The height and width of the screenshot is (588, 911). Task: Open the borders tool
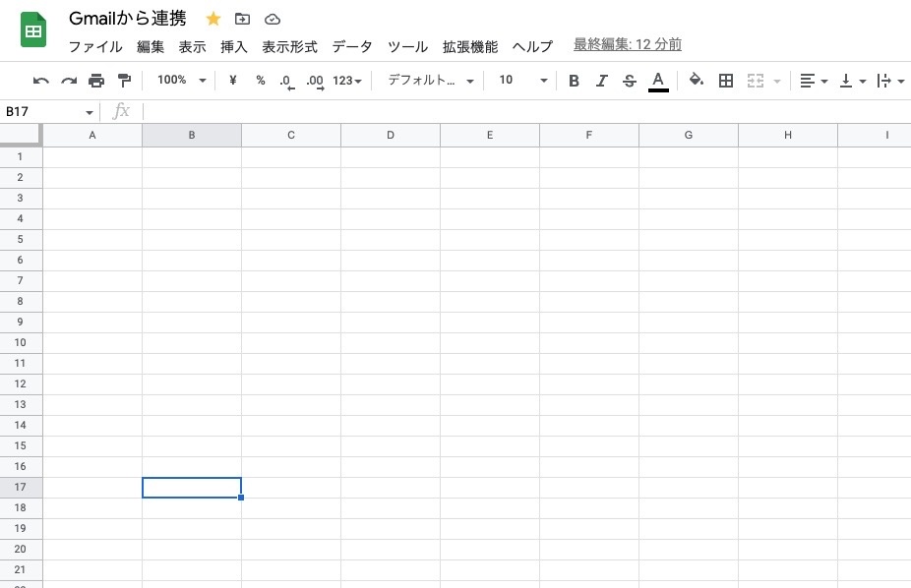tap(726, 81)
